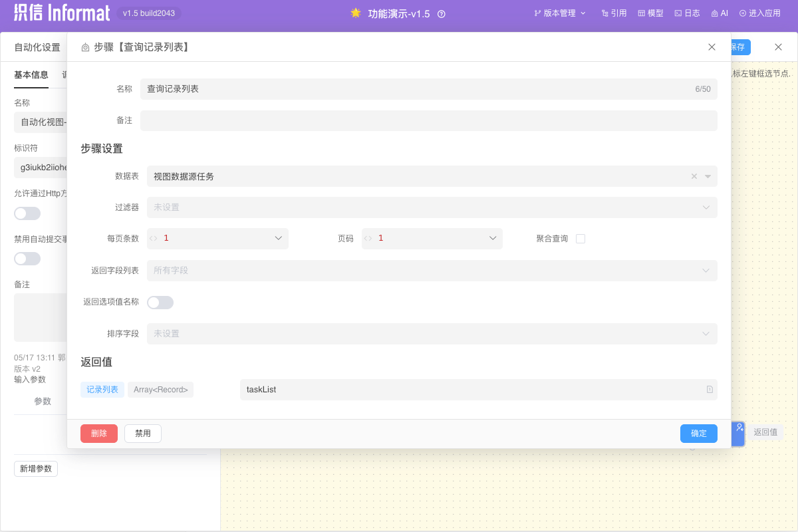Click the code expression icon in 每页条数
798x532 pixels.
[154, 238]
